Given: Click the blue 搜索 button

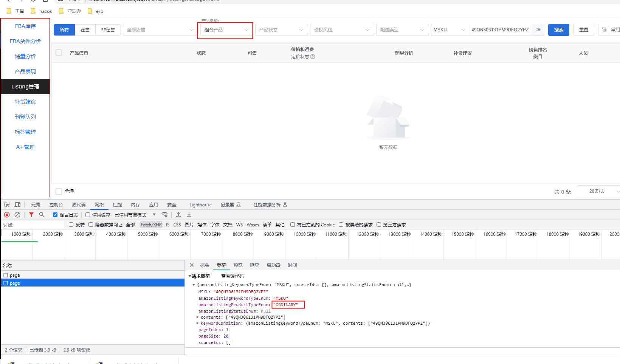Looking at the screenshot, I should pyautogui.click(x=559, y=29).
